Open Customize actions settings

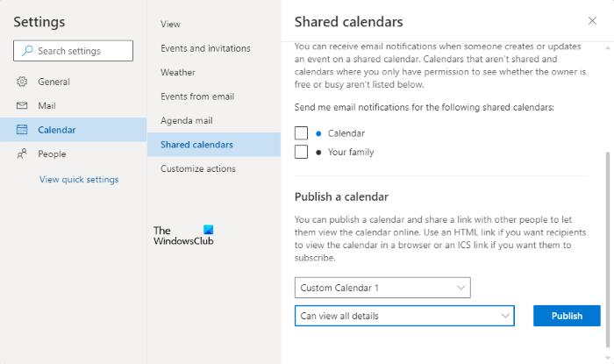(197, 168)
